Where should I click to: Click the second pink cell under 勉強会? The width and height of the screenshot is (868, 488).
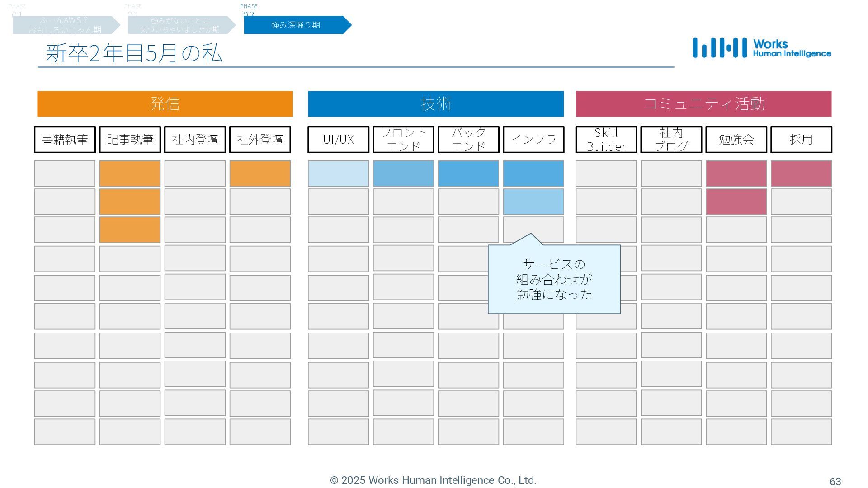(x=736, y=202)
